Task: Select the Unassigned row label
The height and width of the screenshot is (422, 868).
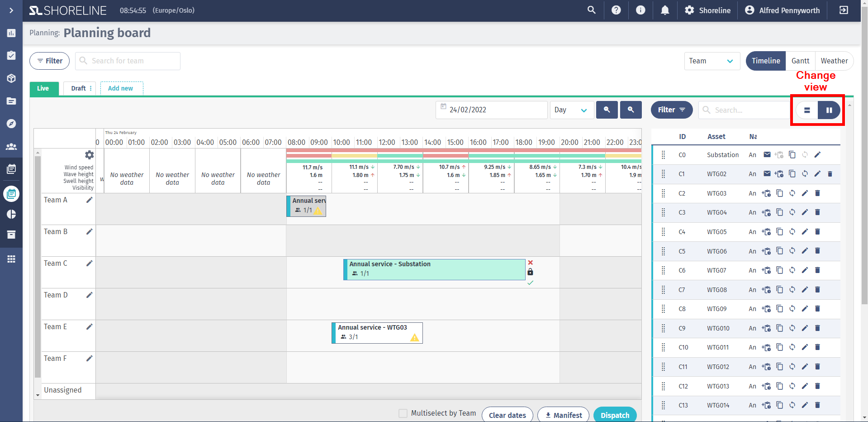Action: 63,390
